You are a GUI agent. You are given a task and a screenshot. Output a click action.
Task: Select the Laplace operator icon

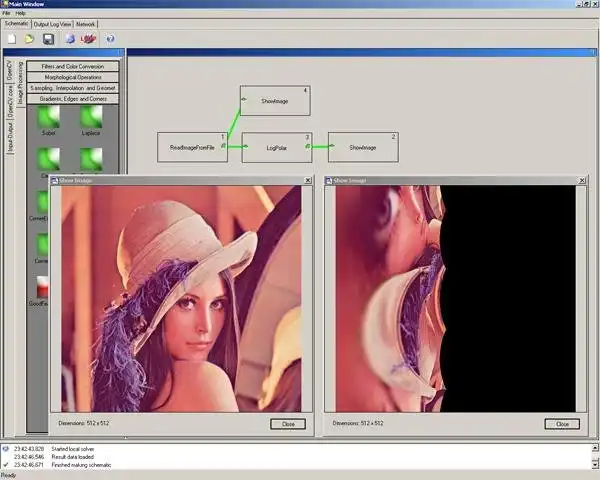click(x=91, y=117)
